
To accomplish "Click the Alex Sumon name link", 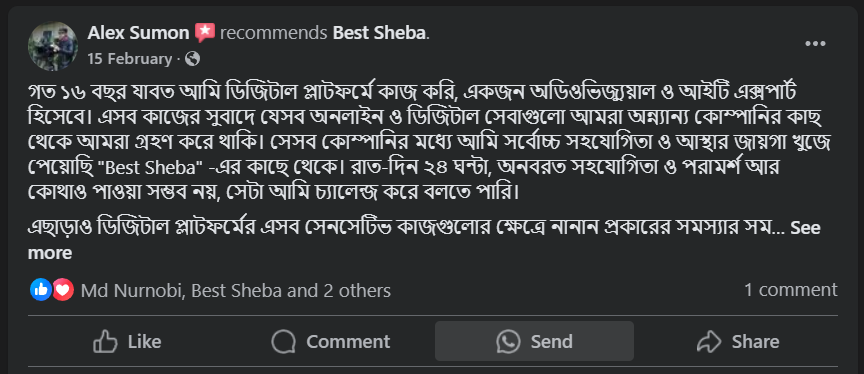I will [x=138, y=33].
